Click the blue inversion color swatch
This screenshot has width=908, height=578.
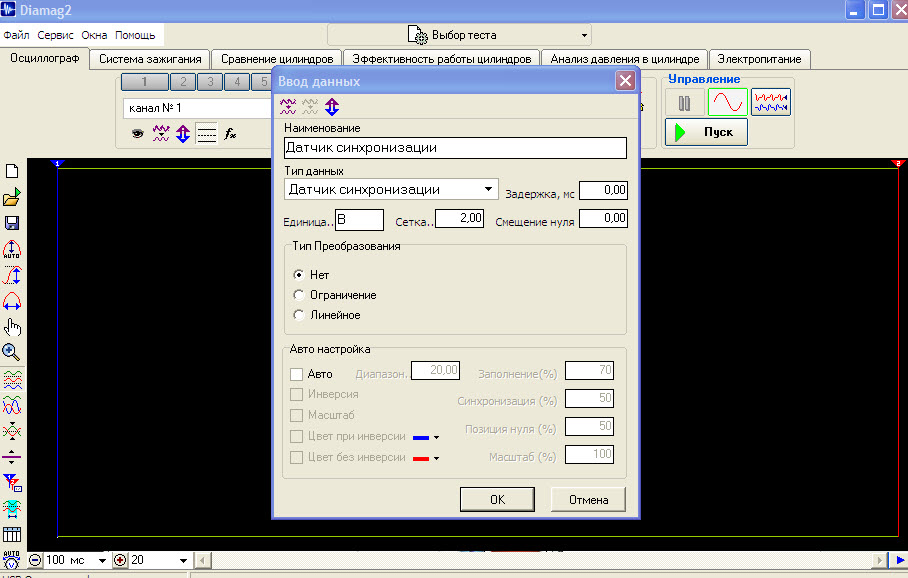click(x=421, y=437)
